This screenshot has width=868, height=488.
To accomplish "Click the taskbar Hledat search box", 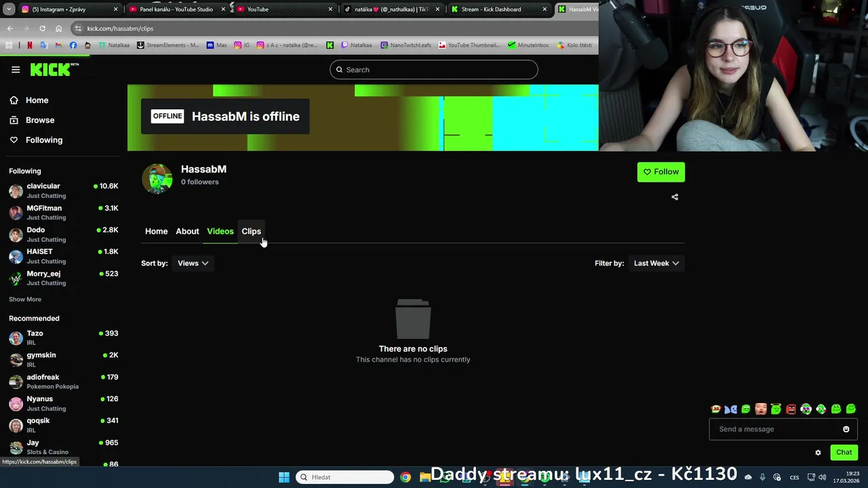I will (x=344, y=477).
